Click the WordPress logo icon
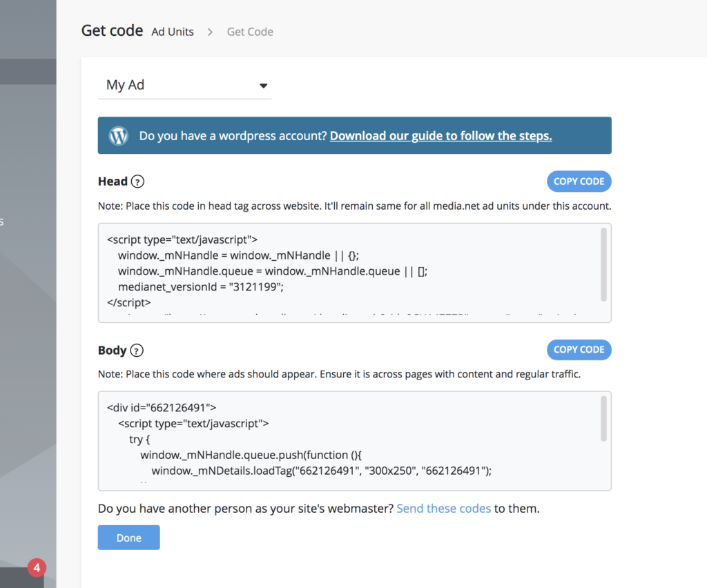The width and height of the screenshot is (707, 588). coord(119,136)
